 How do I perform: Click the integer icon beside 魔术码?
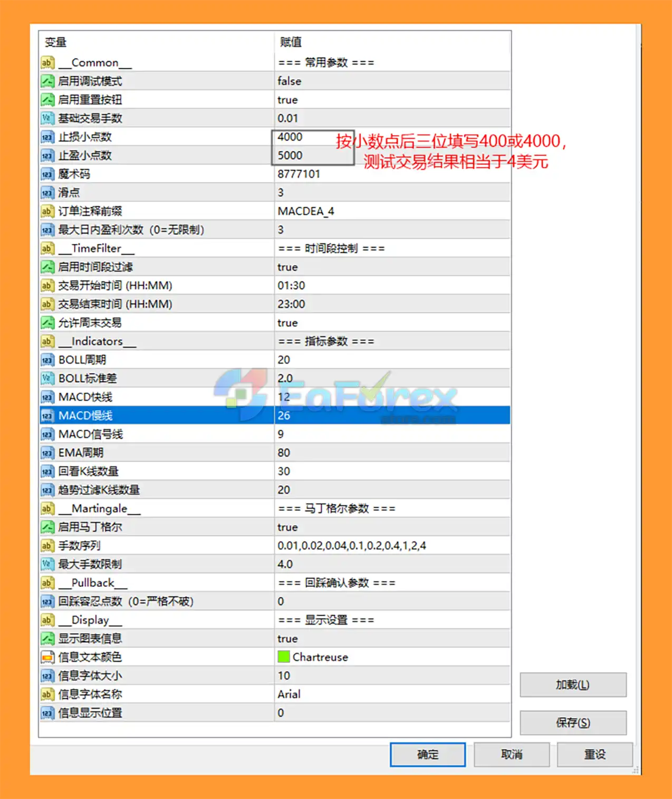point(47,174)
